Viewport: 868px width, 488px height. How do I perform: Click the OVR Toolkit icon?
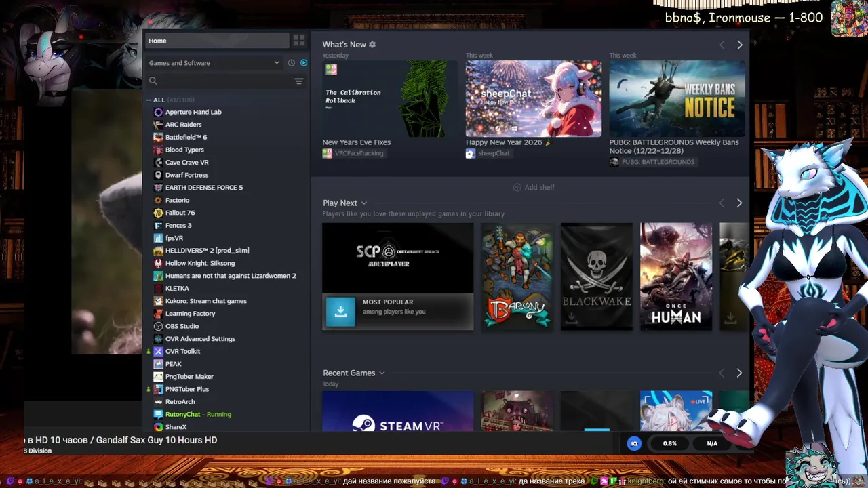point(158,351)
